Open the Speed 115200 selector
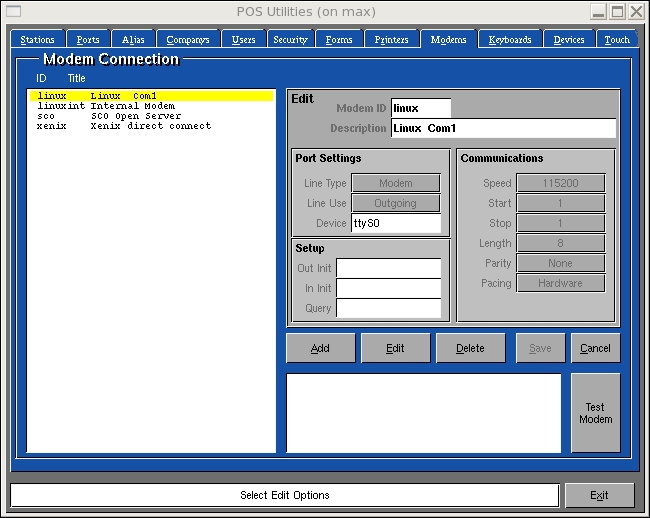Viewport: 650px width, 518px height. click(560, 183)
